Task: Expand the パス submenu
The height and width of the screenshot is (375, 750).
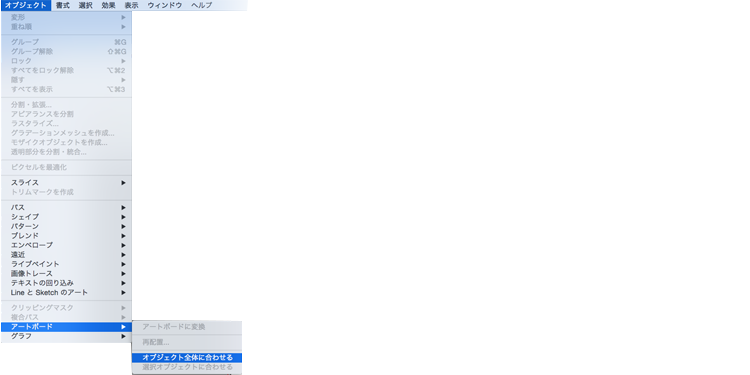Action: pyautogui.click(x=66, y=208)
